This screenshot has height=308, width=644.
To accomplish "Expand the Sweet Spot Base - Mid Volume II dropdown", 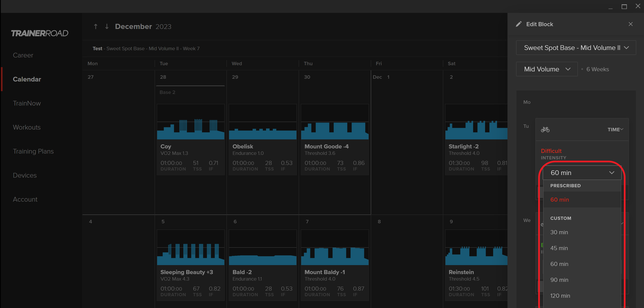I will coord(576,48).
